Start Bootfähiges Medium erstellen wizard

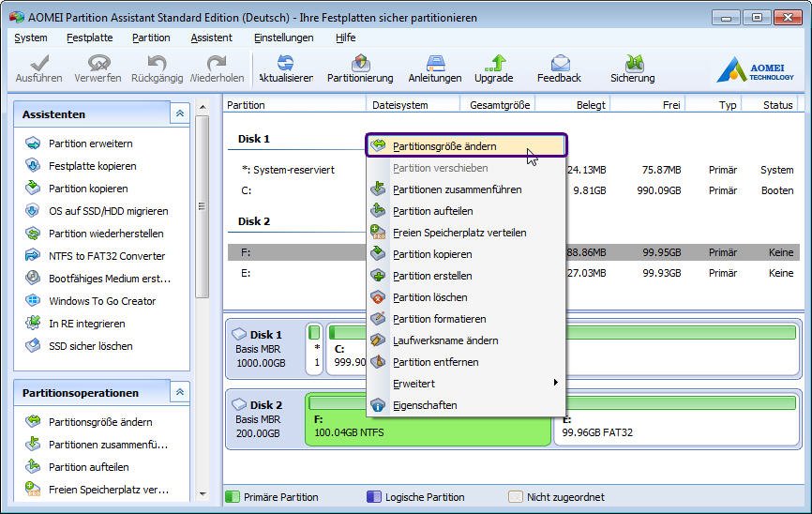click(98, 279)
